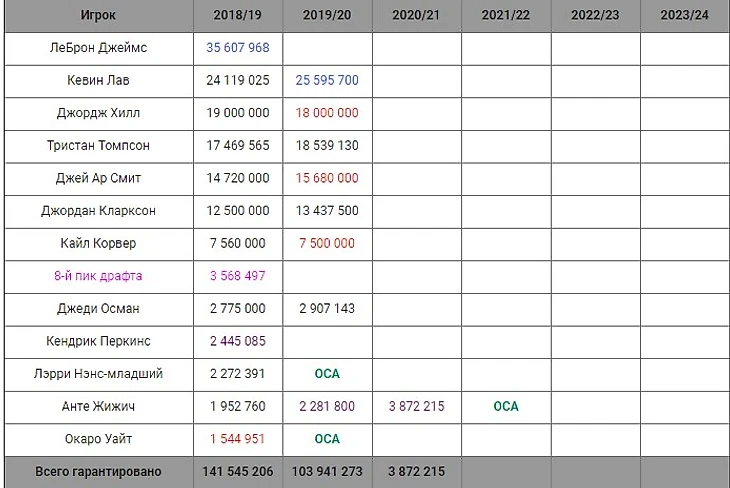
Task: Select the 3 568 497 draft pick salary
Action: tap(238, 276)
